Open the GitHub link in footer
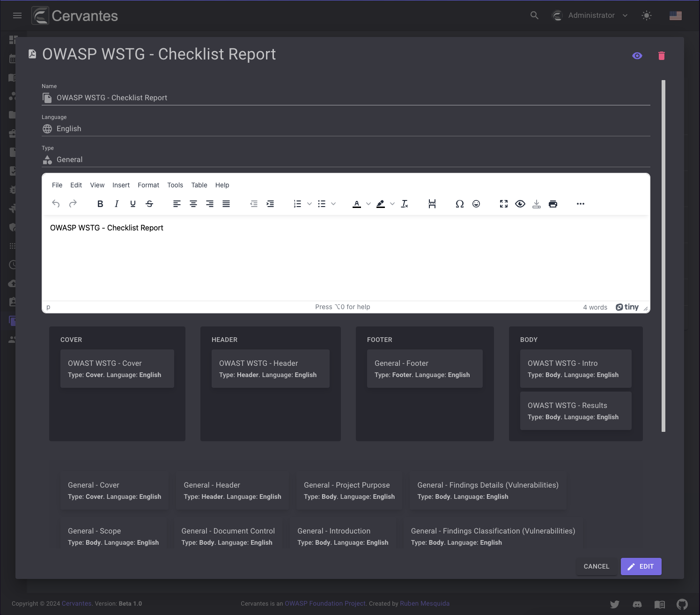700x615 pixels. click(682, 604)
